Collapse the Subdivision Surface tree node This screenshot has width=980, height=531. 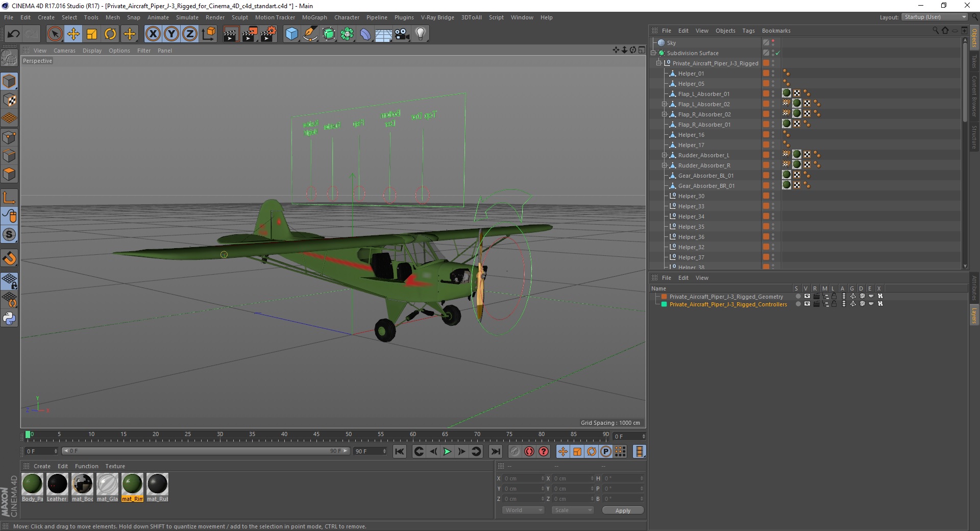pos(653,53)
